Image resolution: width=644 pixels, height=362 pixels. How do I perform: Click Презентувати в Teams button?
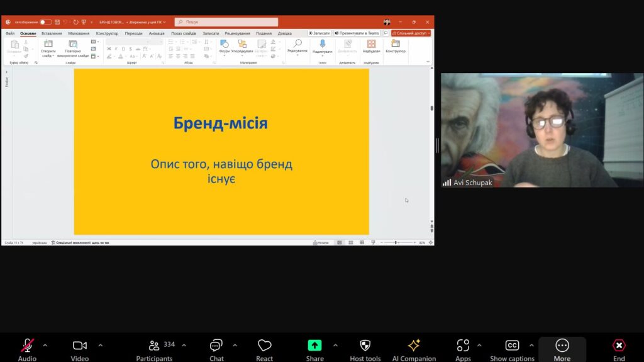(x=357, y=33)
